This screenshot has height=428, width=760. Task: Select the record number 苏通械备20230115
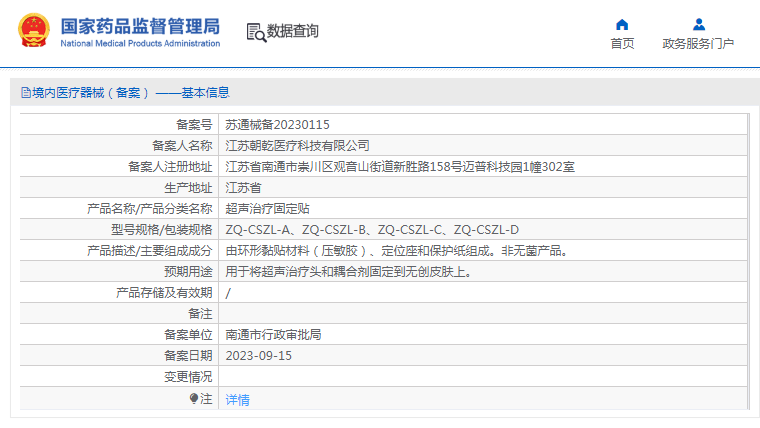tap(277, 125)
